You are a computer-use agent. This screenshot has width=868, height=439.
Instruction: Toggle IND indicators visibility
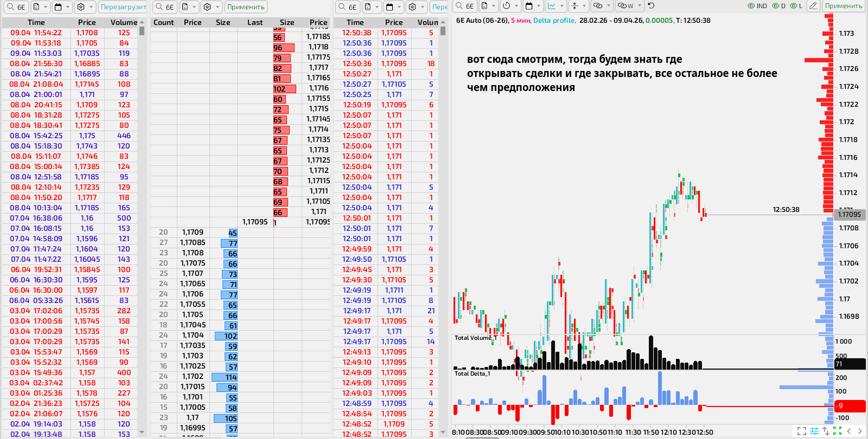point(757,6)
